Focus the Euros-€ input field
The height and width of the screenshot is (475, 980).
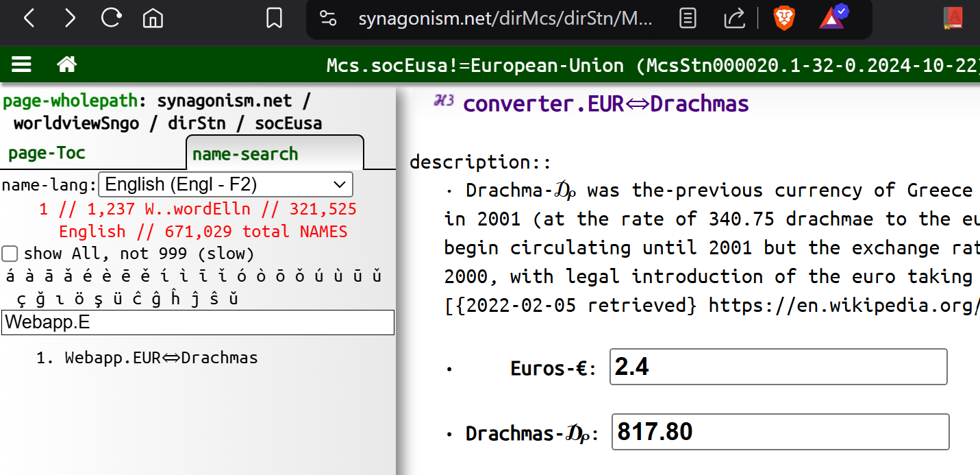[x=778, y=367]
